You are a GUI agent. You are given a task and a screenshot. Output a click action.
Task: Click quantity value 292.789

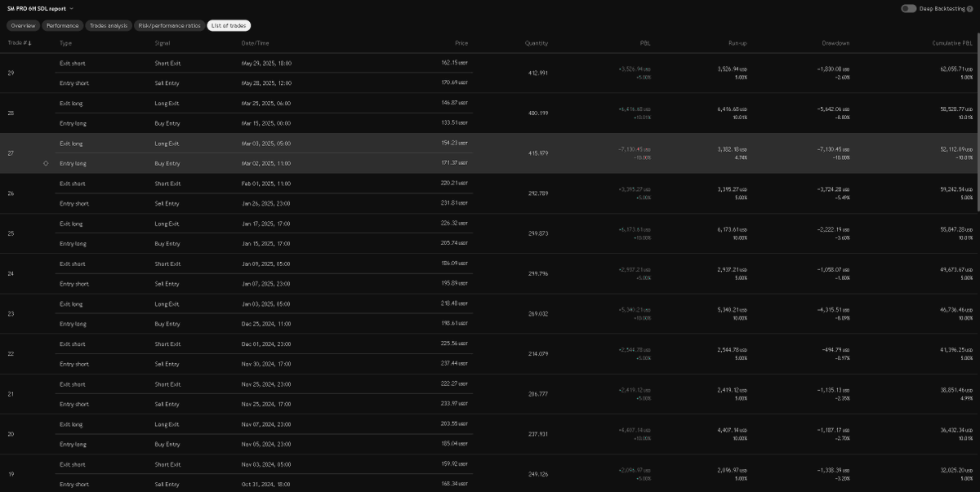point(538,193)
